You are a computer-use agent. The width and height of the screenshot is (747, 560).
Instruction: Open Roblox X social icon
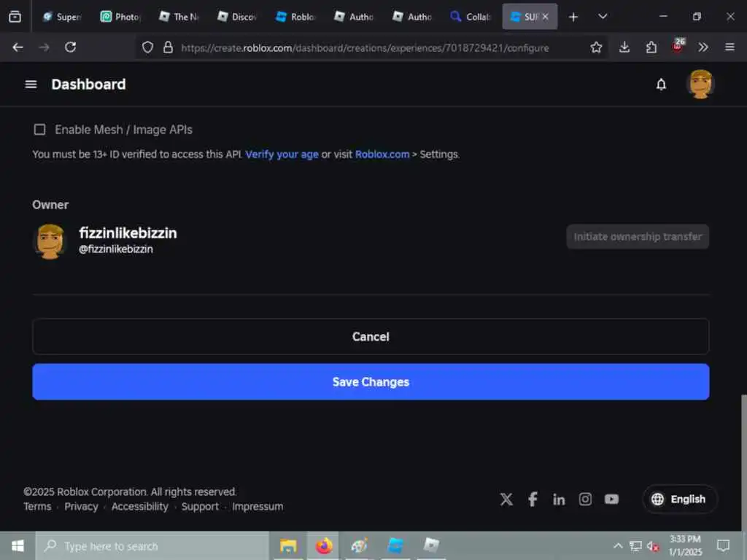pyautogui.click(x=506, y=499)
